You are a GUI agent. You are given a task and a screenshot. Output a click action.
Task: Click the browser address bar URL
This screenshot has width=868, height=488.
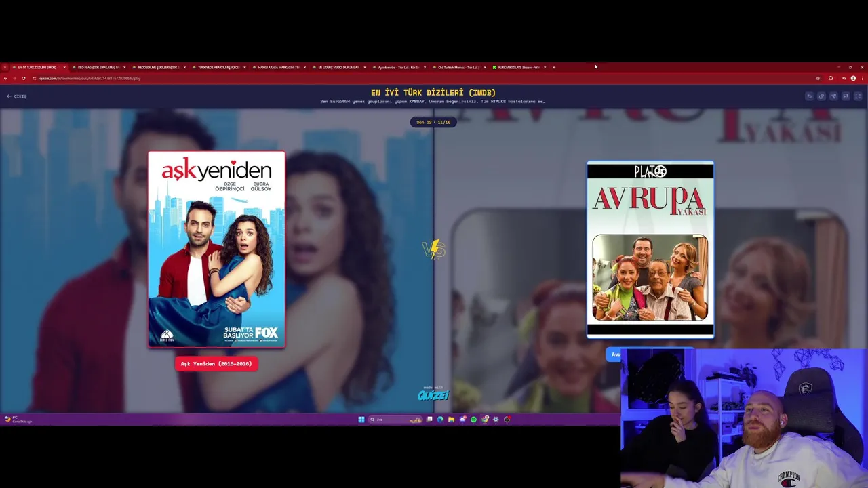(x=90, y=78)
